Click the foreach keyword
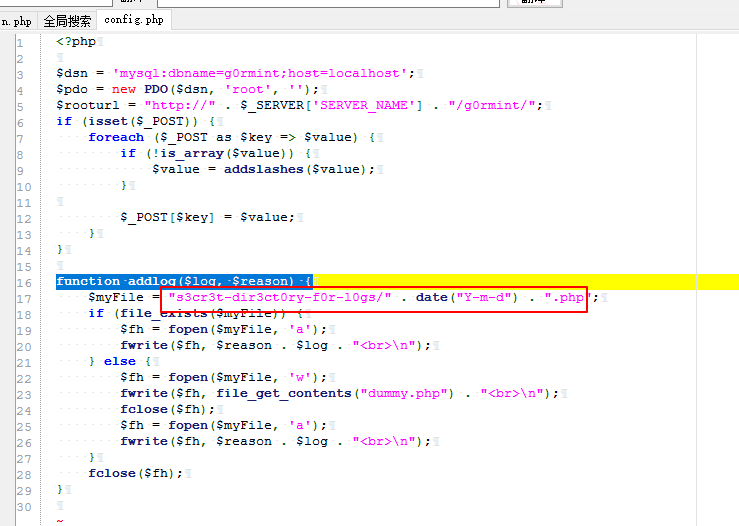The image size is (739, 526). click(x=116, y=138)
